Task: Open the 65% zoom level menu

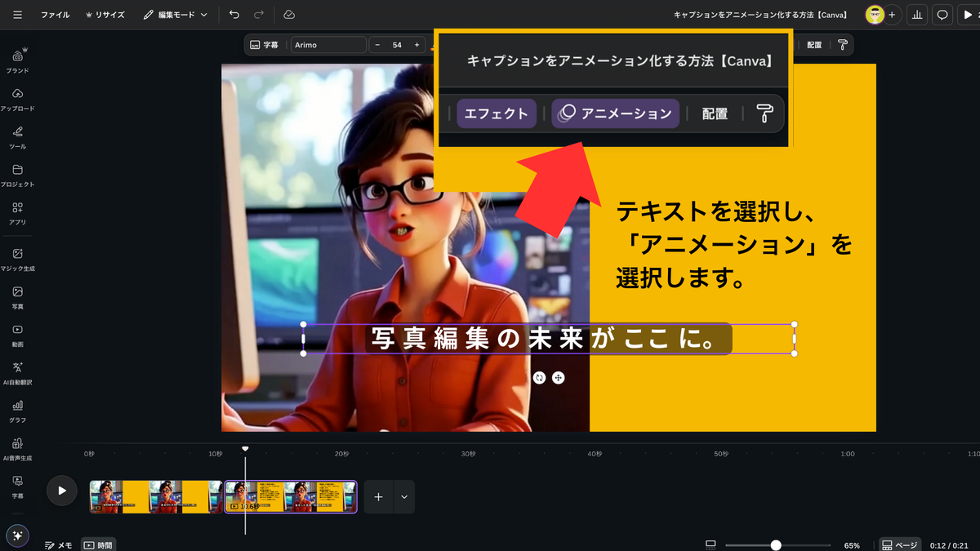Action: point(852,544)
